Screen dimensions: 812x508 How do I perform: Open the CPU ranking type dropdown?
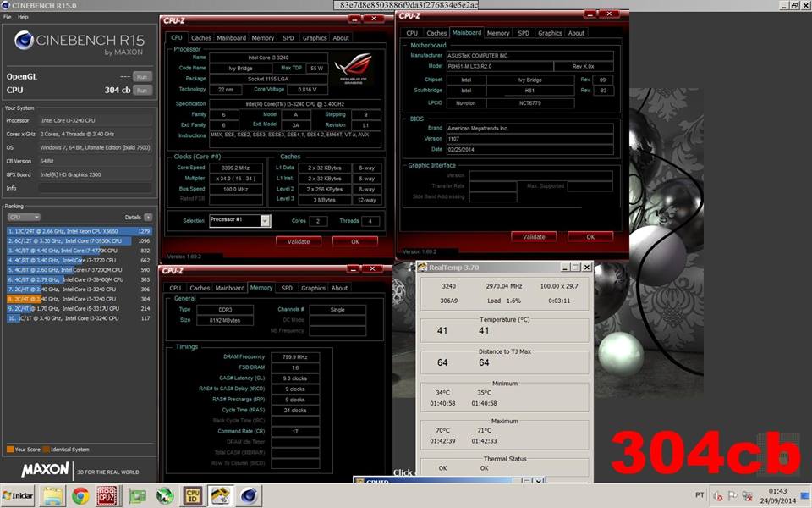(24, 218)
